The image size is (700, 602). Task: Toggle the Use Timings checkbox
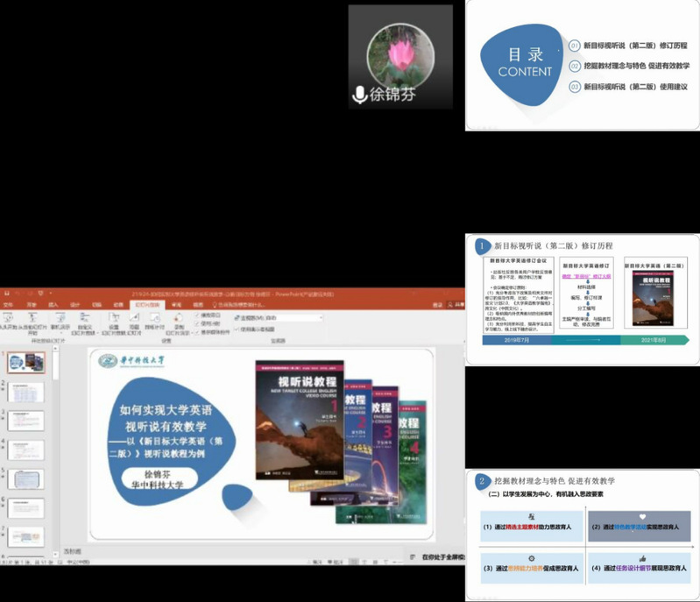[x=198, y=322]
